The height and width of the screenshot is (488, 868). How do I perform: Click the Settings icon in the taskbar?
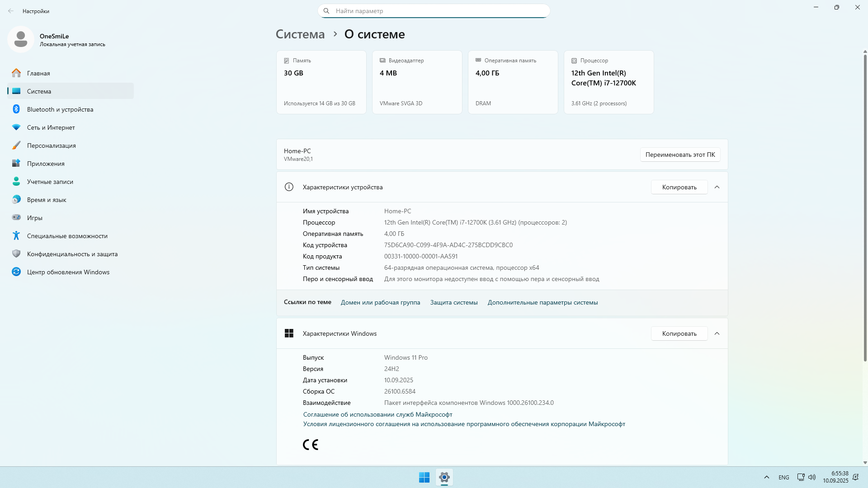pos(444,477)
